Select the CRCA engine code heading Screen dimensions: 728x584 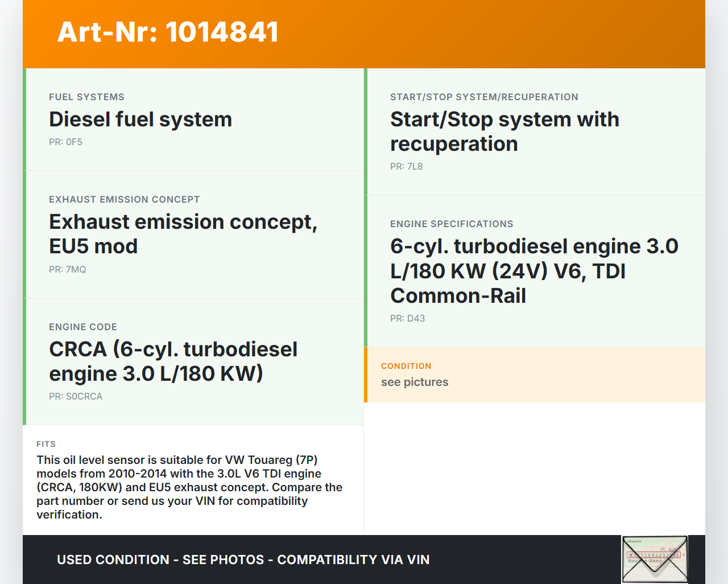click(173, 361)
